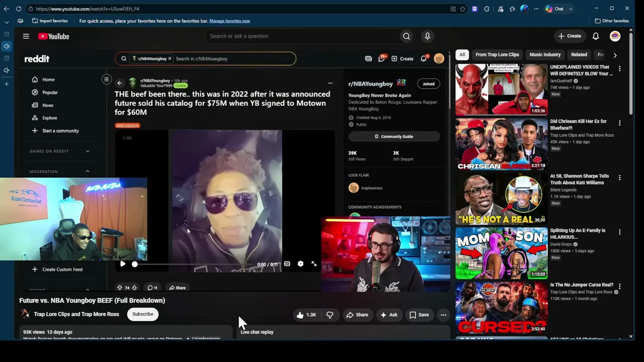The width and height of the screenshot is (644, 362).
Task: Collapse the Reddit navigation sidebar
Action: [x=106, y=79]
